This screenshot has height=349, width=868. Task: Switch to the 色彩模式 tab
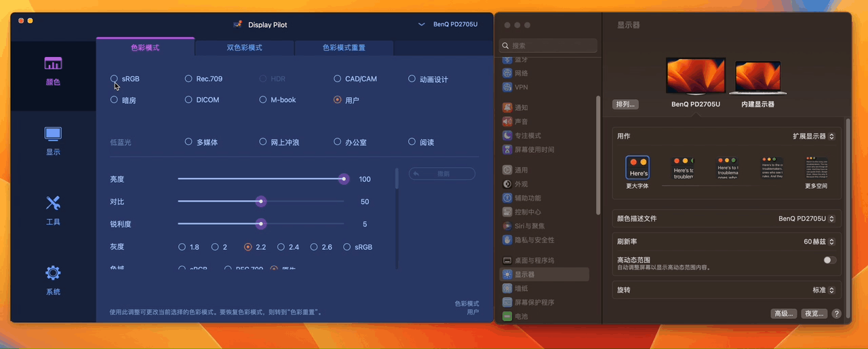[145, 48]
